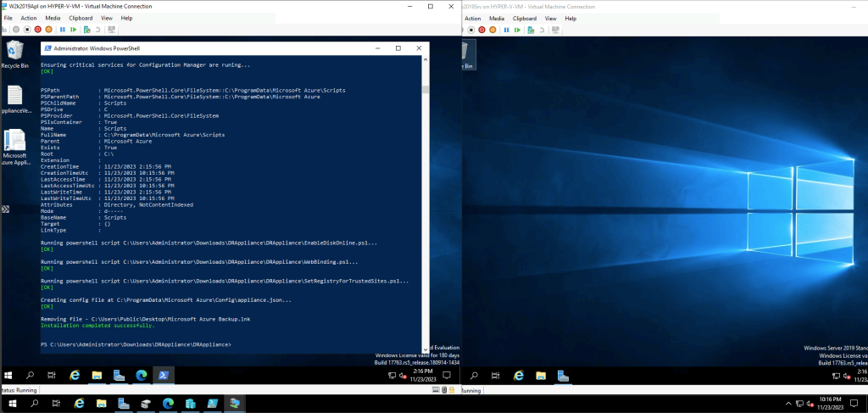Image resolution: width=868 pixels, height=413 pixels.
Task: Click PowerShell prompt line 'PS C:\Users\Administrator\Downloads'
Action: click(136, 344)
